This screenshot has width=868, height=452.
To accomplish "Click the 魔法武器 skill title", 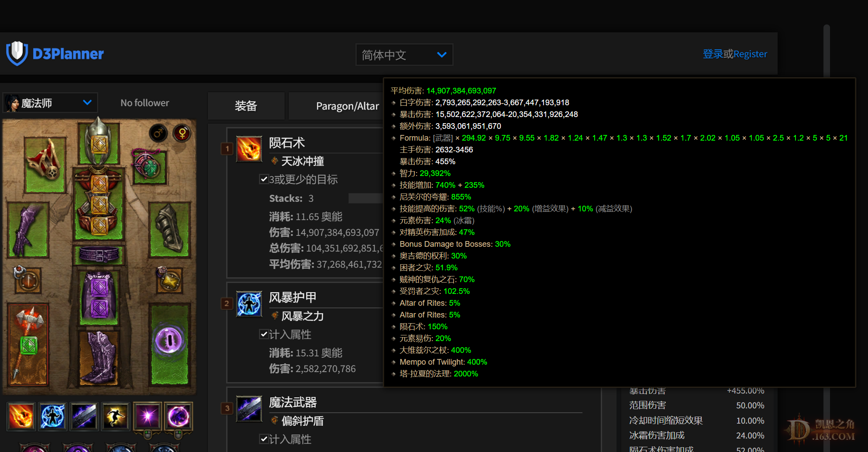I will point(293,402).
